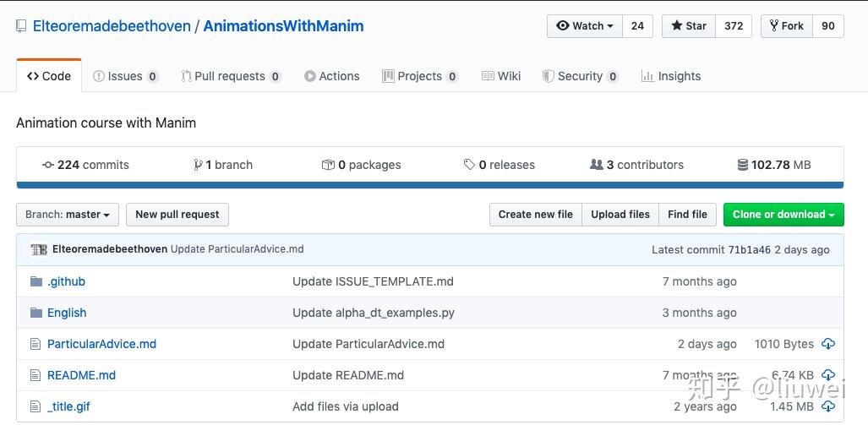Open the Projects tab
Viewport: 868px width, 425px height.
click(x=420, y=76)
